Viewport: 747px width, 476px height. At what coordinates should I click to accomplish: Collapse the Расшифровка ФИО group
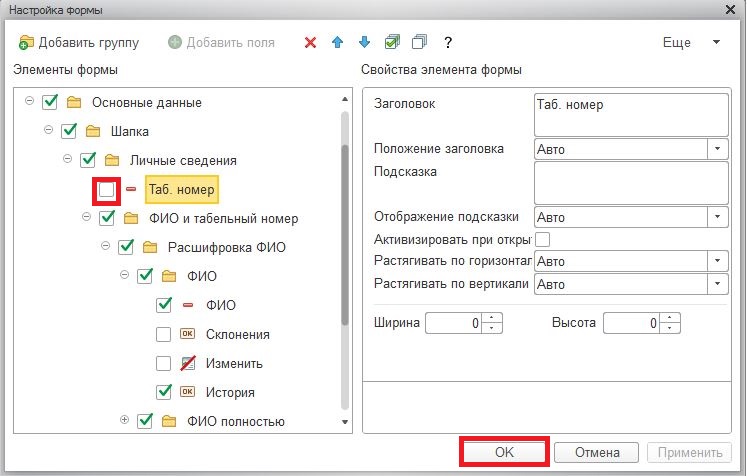pyautogui.click(x=105, y=246)
